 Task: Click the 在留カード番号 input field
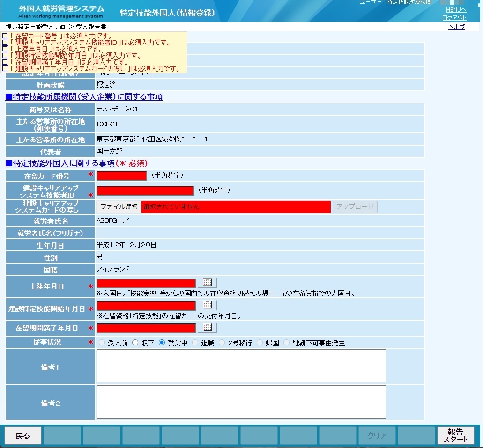[x=122, y=176]
